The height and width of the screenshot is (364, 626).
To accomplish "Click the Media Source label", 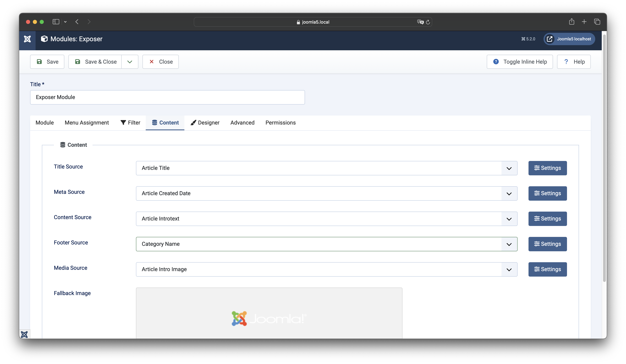I will pos(70,268).
